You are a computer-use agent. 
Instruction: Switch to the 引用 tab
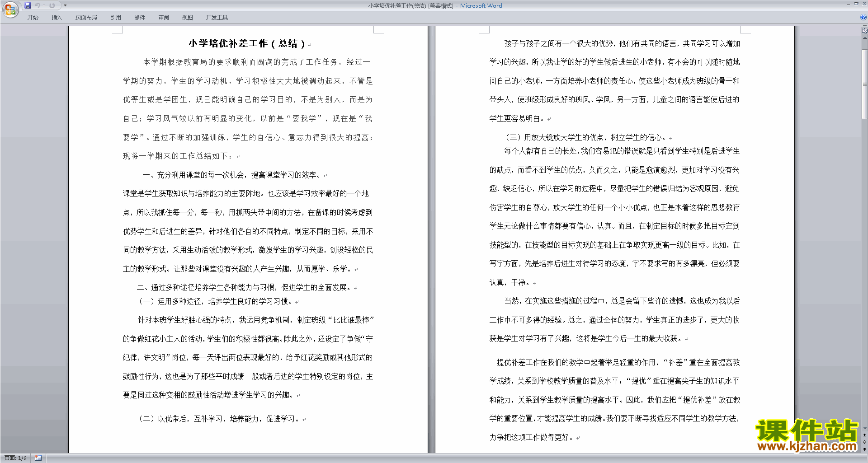coord(116,17)
